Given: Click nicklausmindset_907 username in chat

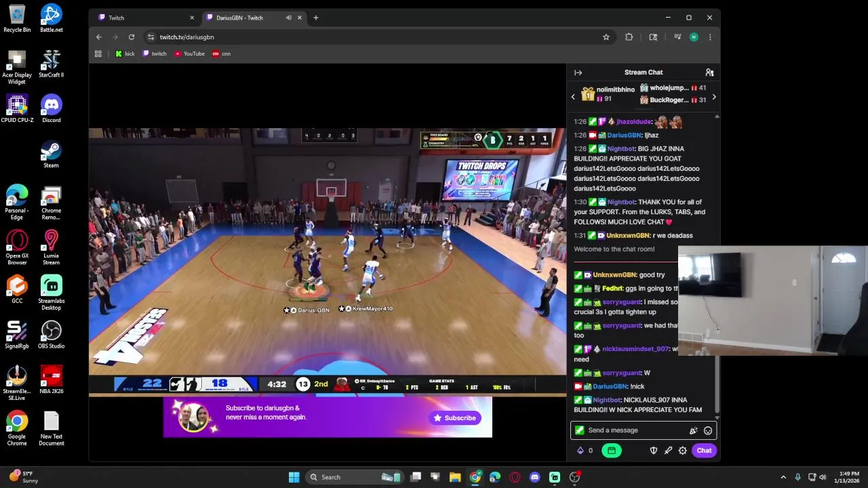Looking at the screenshot, I should pyautogui.click(x=635, y=349).
